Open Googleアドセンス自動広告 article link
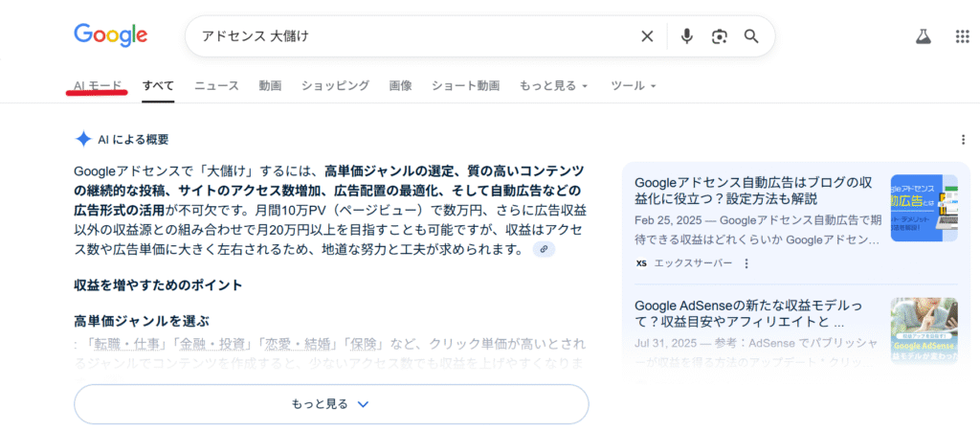Viewport: 980px width, 432px height. click(754, 191)
